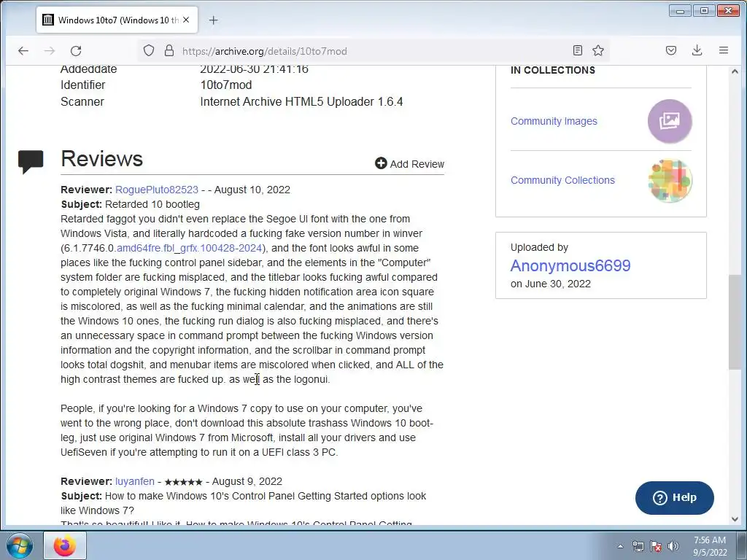Viewport: 747px width, 560px height.
Task: Click the vertical scrollbar thumb
Action: click(735, 322)
